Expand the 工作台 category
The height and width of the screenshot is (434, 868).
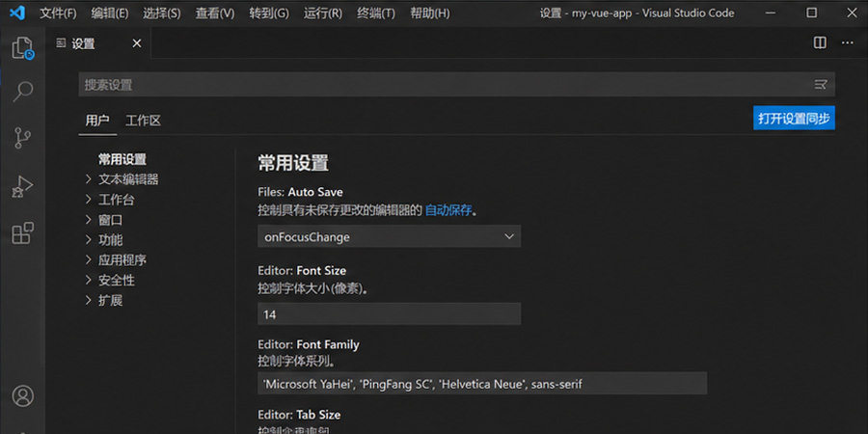click(110, 200)
